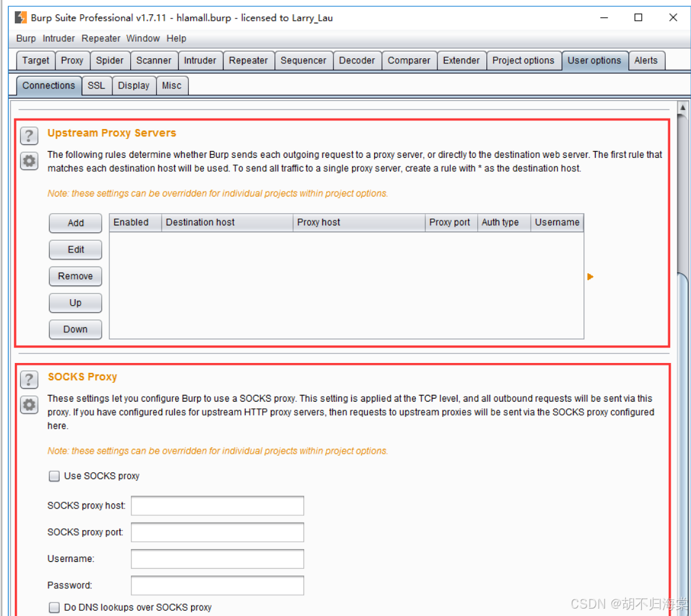Open SOCKS Proxy gear options menu
The image size is (691, 616).
pyautogui.click(x=29, y=405)
